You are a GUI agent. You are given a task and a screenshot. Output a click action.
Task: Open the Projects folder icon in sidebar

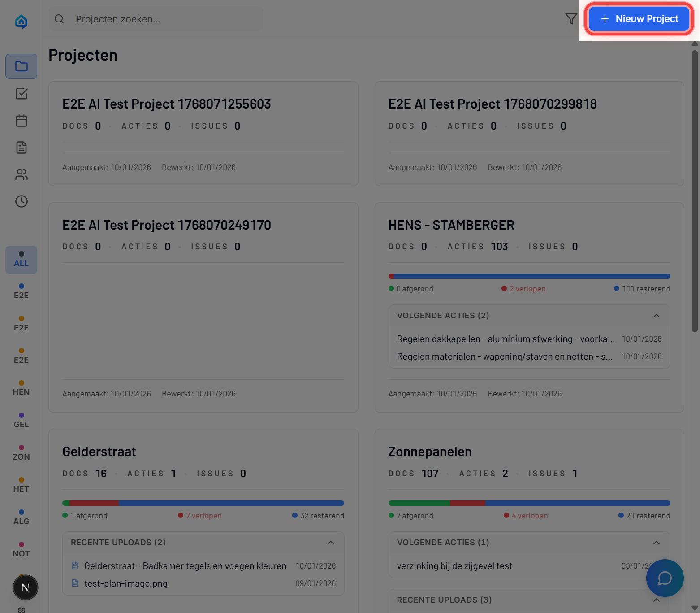[x=21, y=66]
